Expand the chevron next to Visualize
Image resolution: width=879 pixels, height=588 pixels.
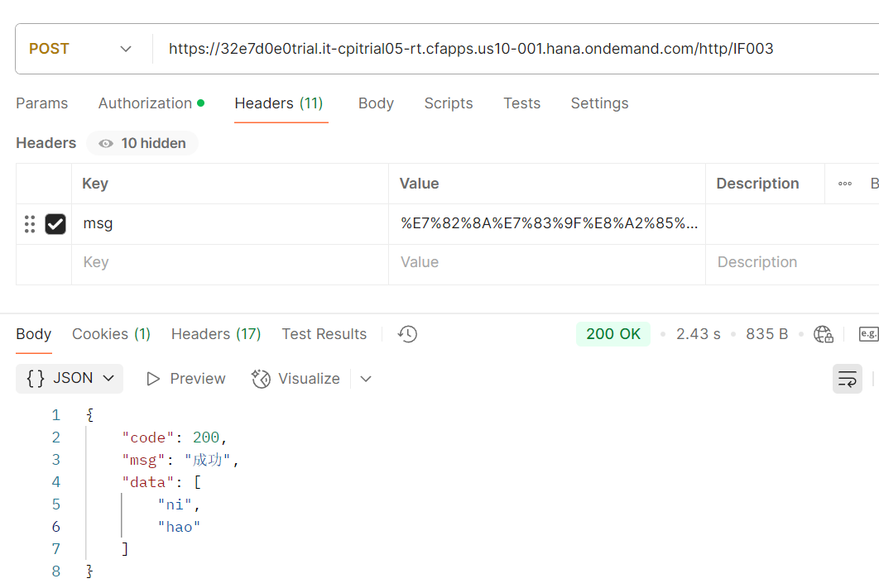(365, 378)
